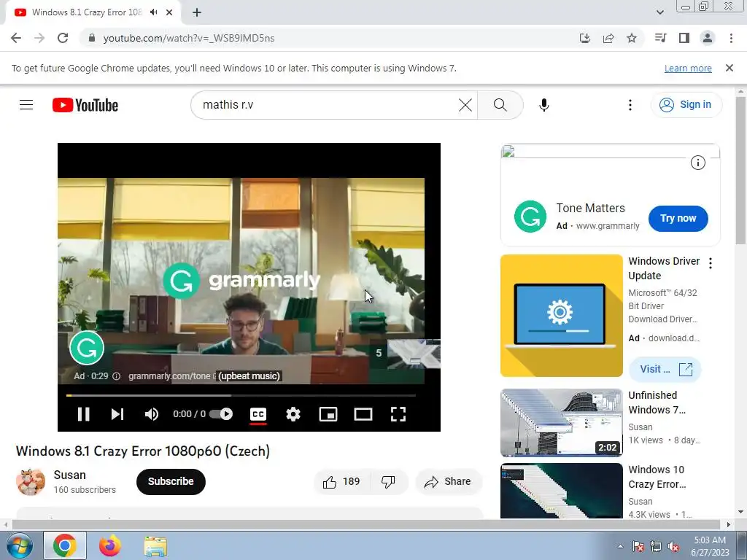
Task: Close the Windows 8.1 Crazy Error tab
Action: click(x=169, y=12)
